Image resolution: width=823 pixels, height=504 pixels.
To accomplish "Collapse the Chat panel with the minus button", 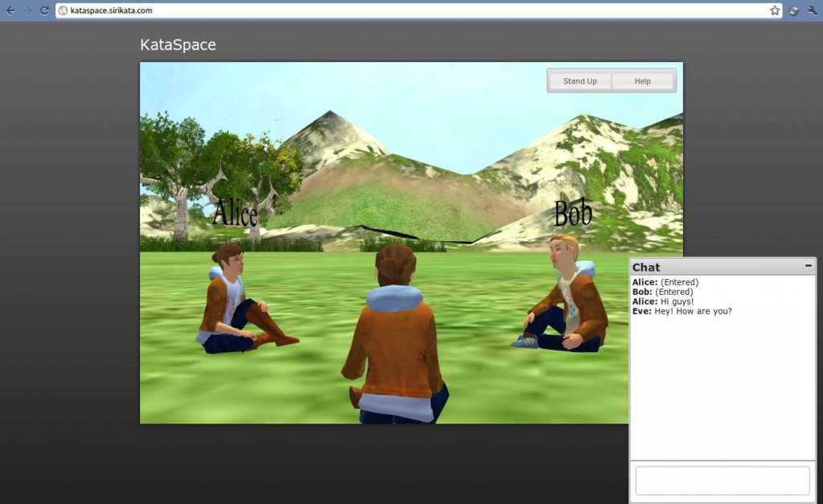I will tap(808, 266).
